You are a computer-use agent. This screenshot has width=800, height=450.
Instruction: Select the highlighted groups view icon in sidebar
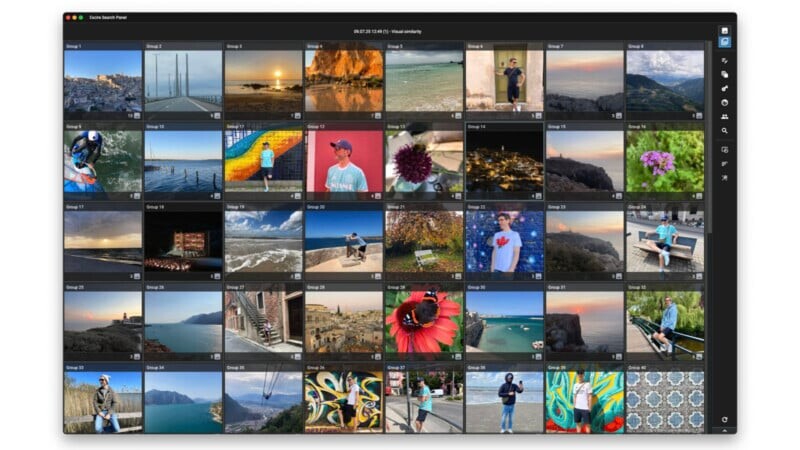724,43
